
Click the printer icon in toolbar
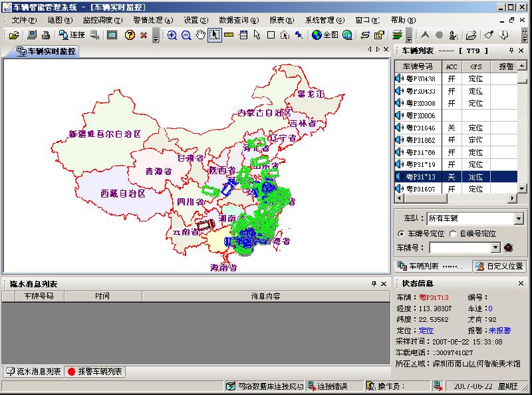(x=46, y=35)
